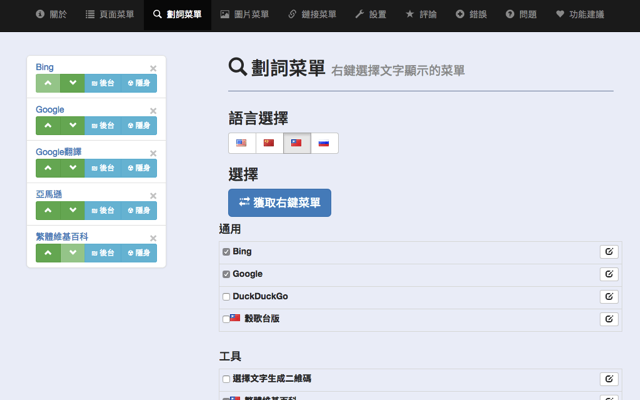Edit the Google entry
640x400 pixels.
pos(609,274)
